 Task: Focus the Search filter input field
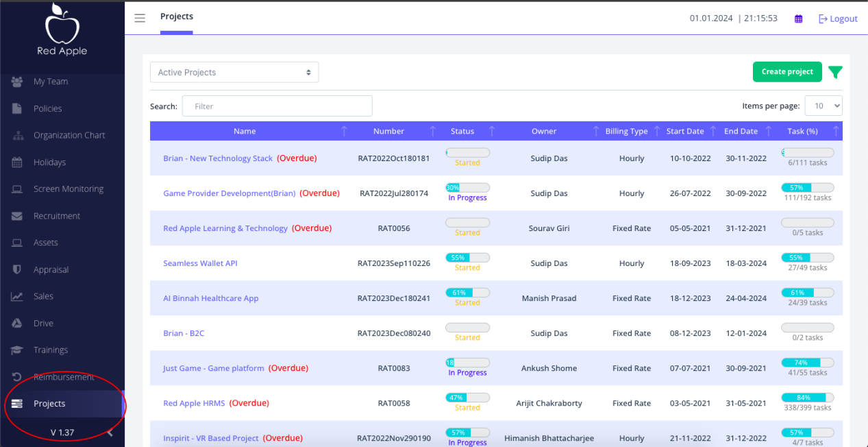pos(277,106)
